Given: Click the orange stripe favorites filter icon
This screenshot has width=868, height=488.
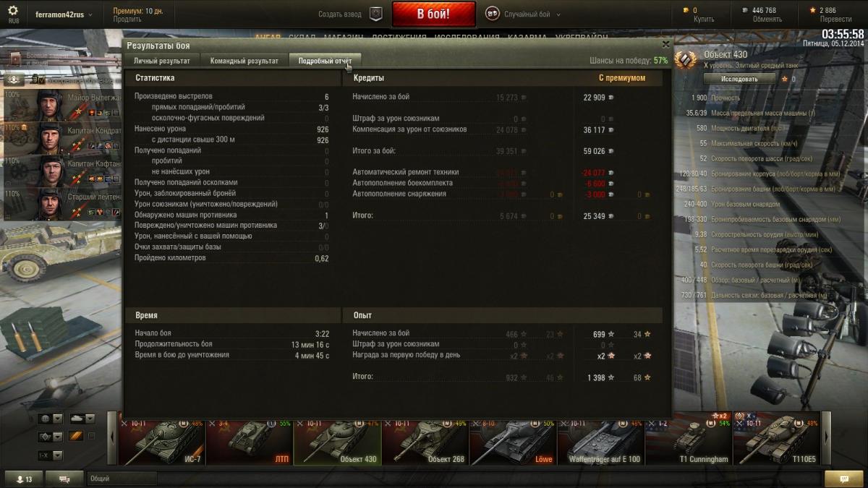Looking at the screenshot, I should pos(76,437).
